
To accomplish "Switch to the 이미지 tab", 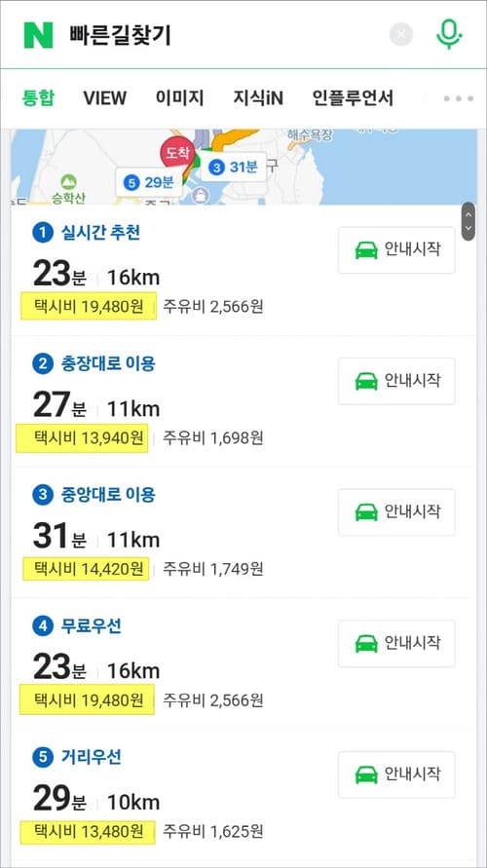I will pyautogui.click(x=179, y=98).
